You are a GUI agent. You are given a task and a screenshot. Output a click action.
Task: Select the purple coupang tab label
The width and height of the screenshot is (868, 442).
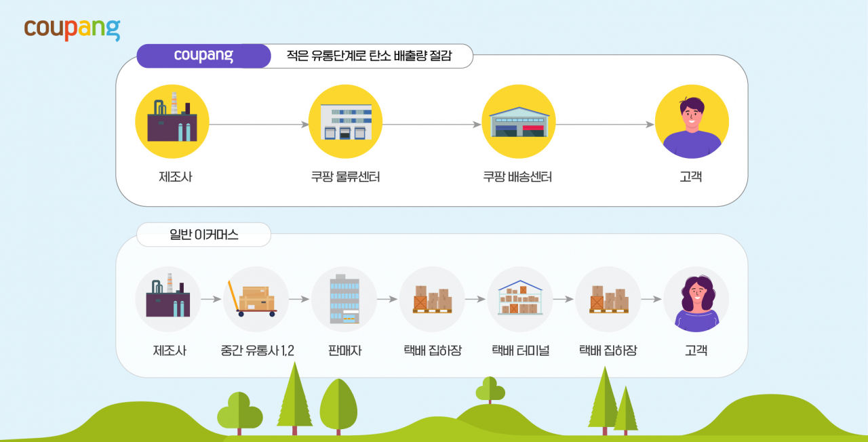point(203,56)
